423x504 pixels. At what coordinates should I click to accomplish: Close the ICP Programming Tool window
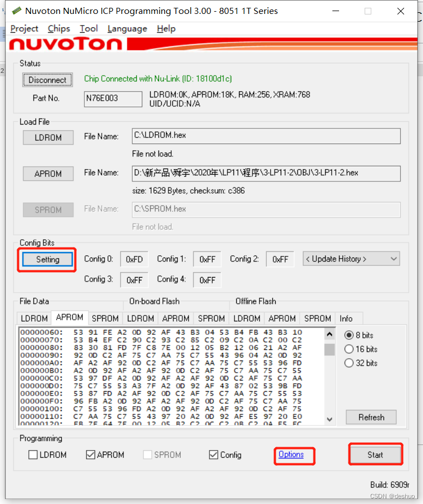coord(401,11)
